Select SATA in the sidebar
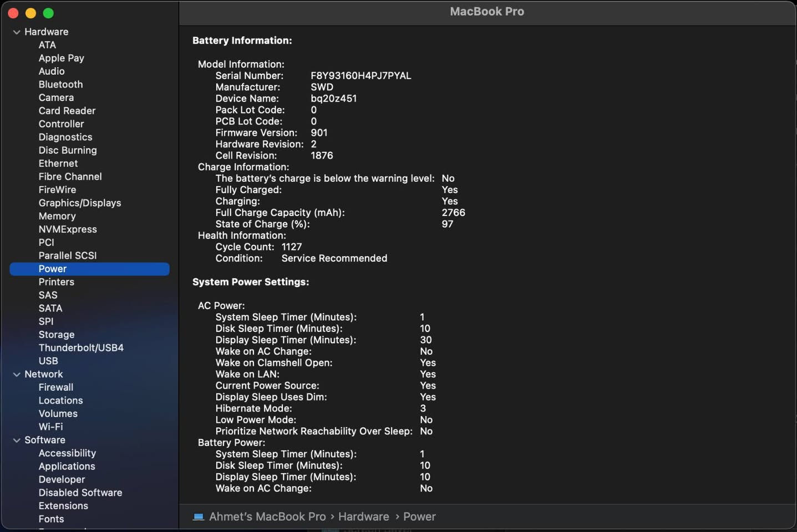 coord(50,309)
